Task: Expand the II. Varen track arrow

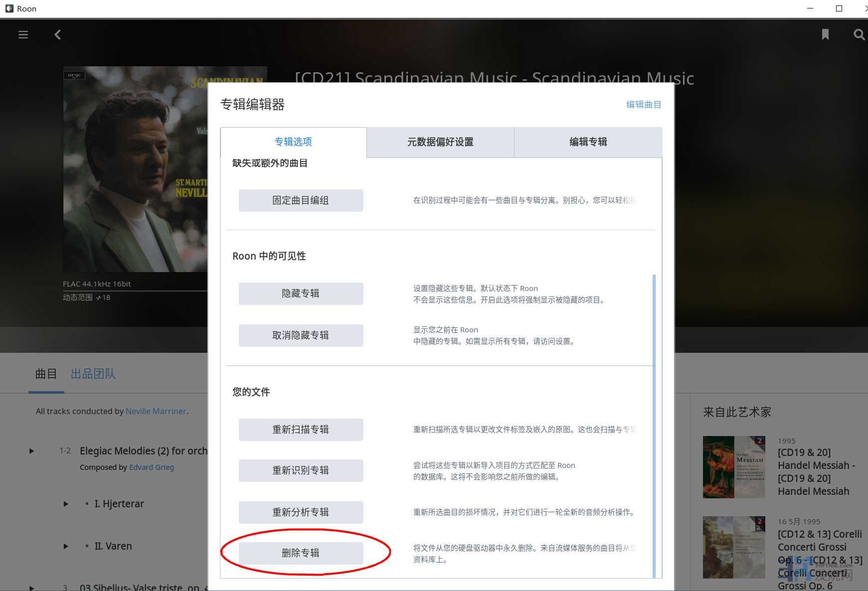Action: coord(66,546)
